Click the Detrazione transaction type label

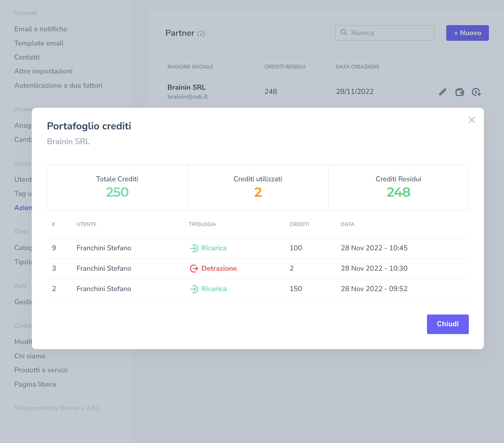[219, 268]
